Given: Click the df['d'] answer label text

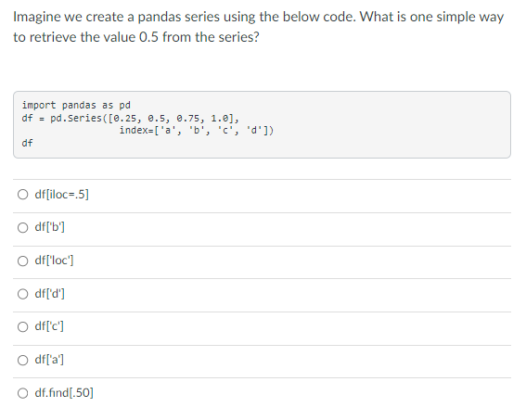Looking at the screenshot, I should [50, 293].
